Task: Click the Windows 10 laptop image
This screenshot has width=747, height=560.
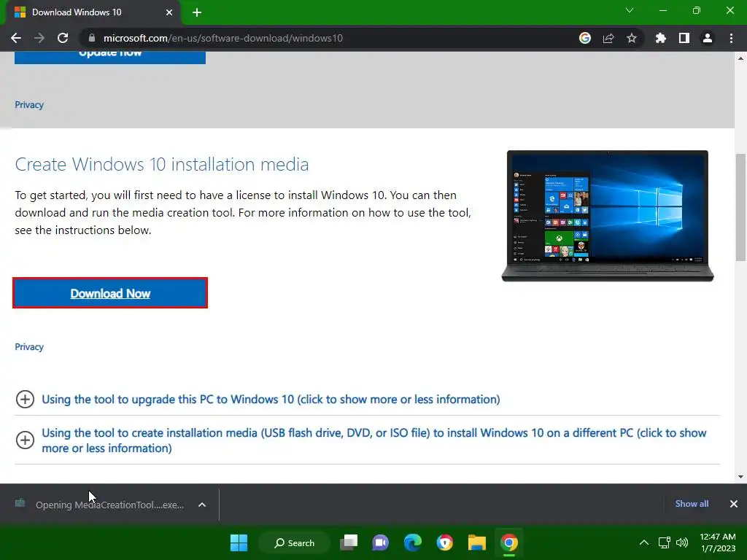Action: [x=608, y=216]
